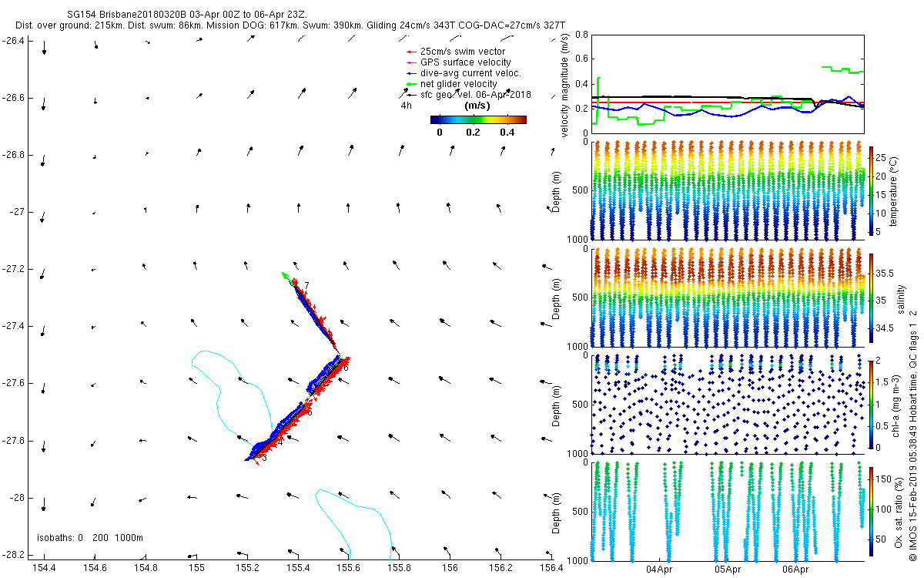
Task: Select waypoint 7 label on glider track
Action: (x=306, y=286)
